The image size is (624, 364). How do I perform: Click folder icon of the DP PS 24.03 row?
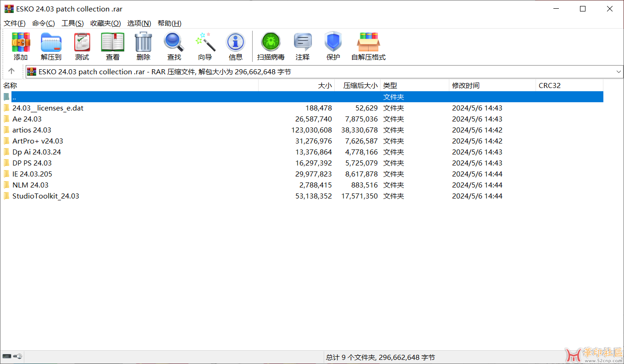point(6,163)
